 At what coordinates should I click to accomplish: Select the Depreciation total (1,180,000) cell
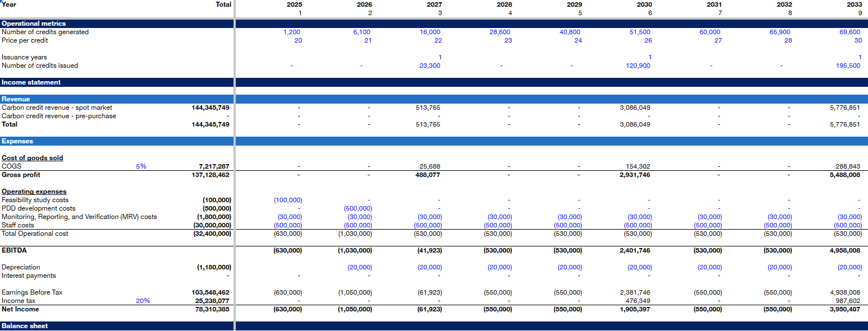213,267
